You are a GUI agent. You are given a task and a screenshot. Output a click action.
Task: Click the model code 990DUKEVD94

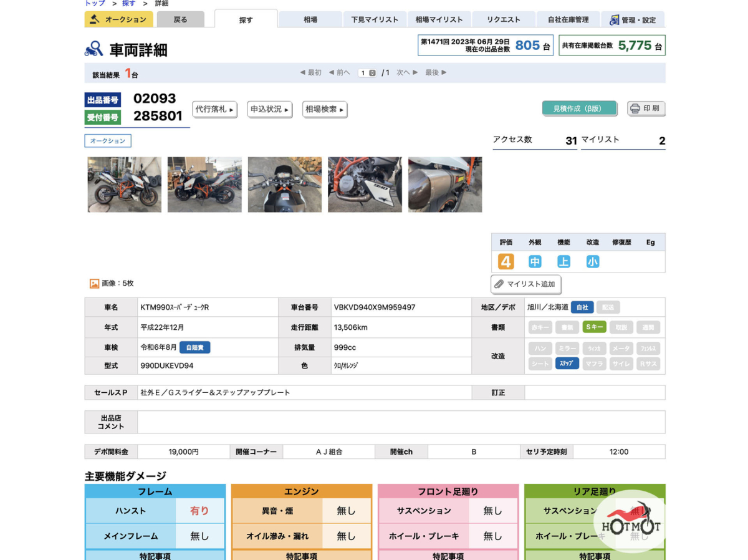tap(167, 366)
